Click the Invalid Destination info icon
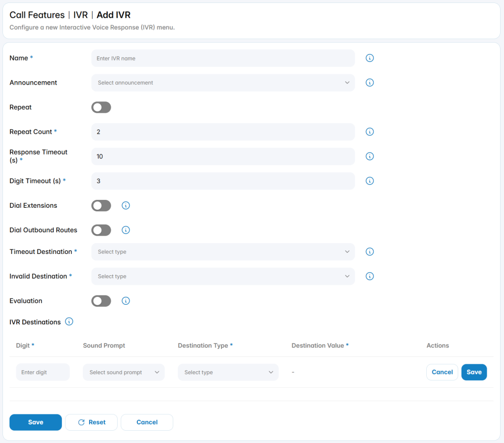 pyautogui.click(x=369, y=276)
